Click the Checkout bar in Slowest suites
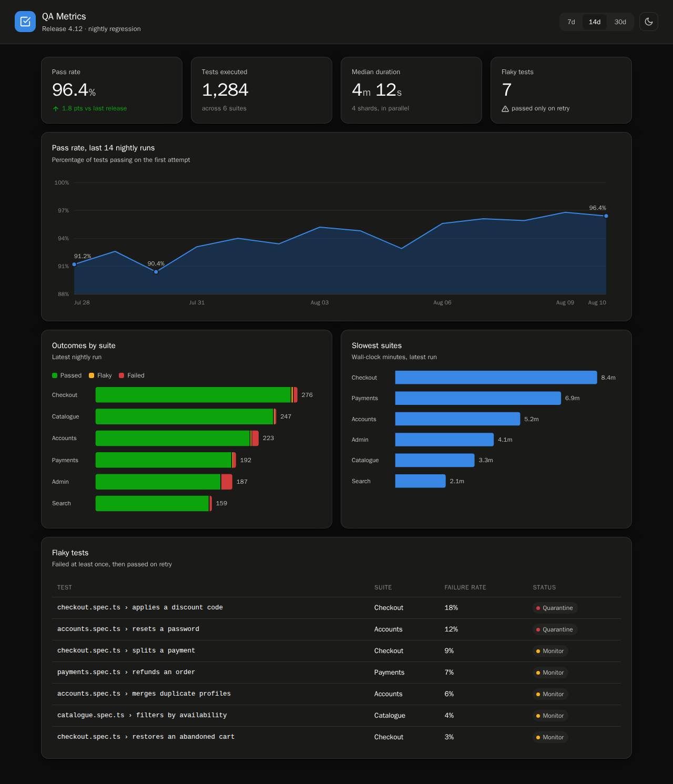673x784 pixels. [x=496, y=378]
